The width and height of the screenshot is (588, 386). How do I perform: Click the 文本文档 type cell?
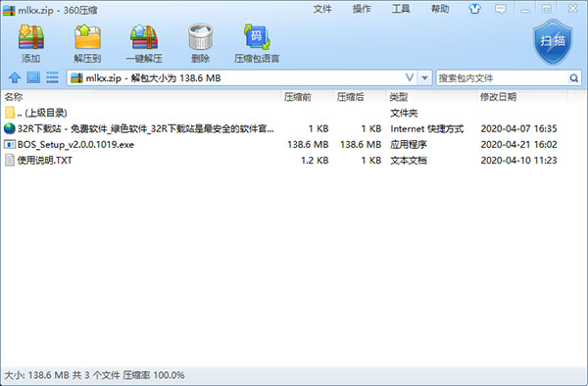[409, 161]
